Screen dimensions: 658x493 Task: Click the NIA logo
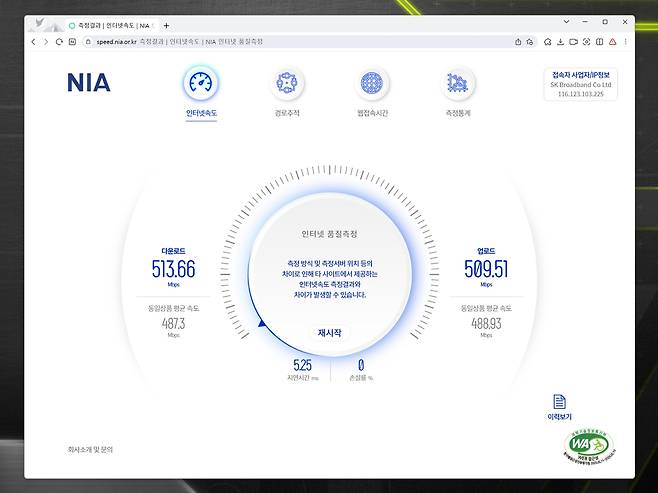point(89,83)
